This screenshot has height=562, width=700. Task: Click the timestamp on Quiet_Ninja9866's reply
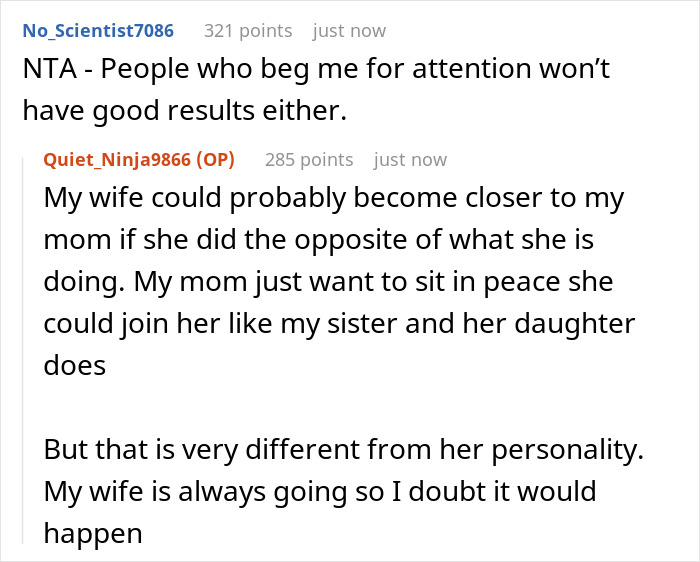tap(410, 160)
